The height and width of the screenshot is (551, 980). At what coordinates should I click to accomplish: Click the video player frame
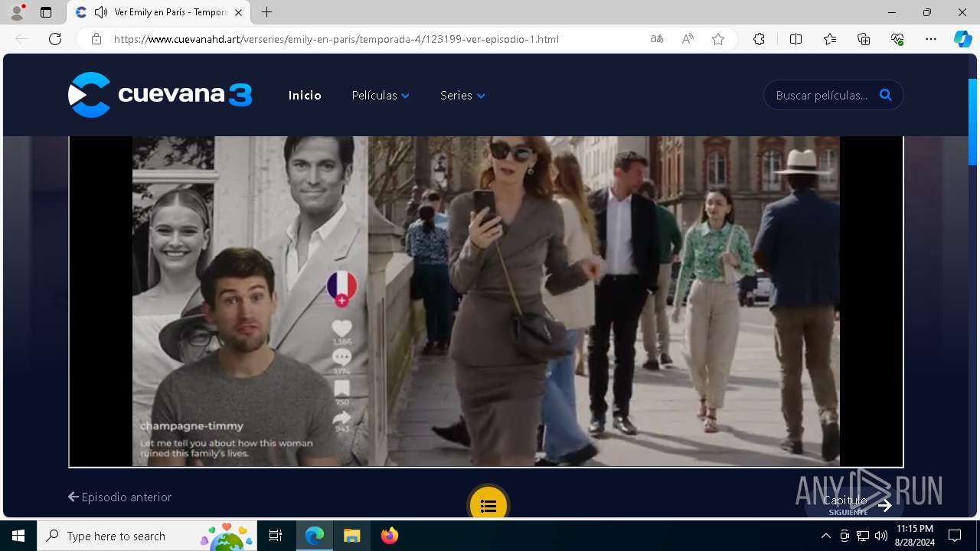(x=486, y=302)
